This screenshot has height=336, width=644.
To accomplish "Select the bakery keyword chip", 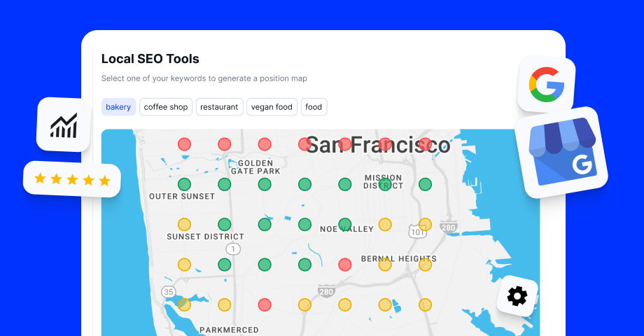I will point(118,107).
